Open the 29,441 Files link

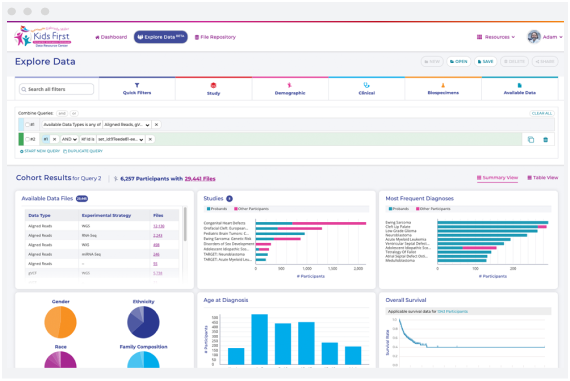coord(200,179)
